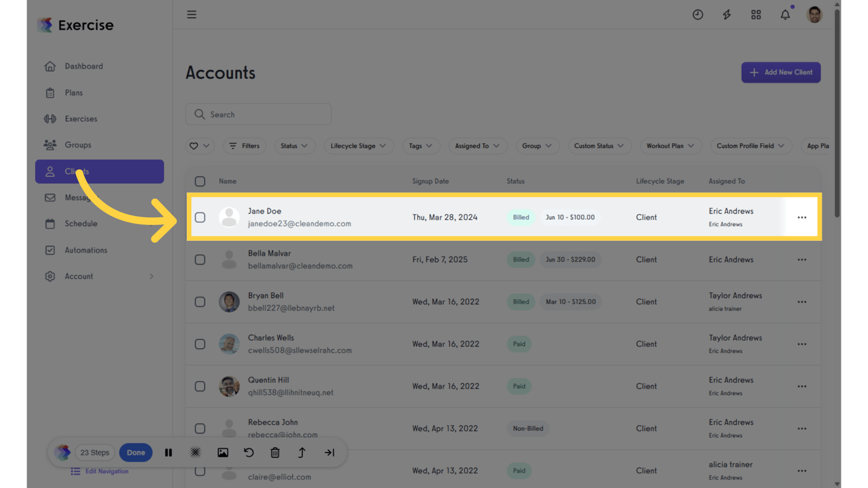
Task: Open the apps grid icon
Action: point(756,14)
